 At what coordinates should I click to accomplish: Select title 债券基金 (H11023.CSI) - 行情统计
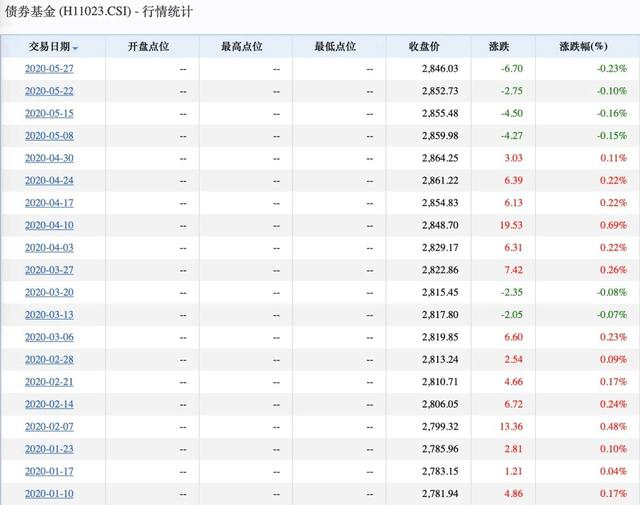tap(98, 11)
